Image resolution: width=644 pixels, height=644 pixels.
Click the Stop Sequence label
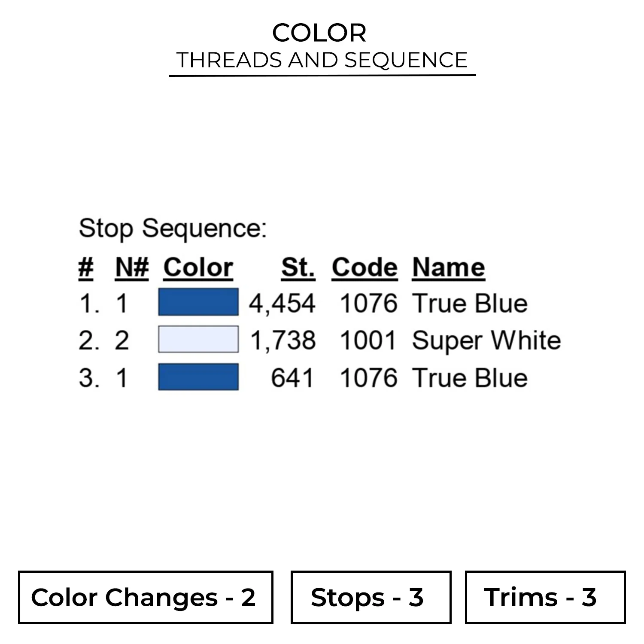pyautogui.click(x=173, y=228)
